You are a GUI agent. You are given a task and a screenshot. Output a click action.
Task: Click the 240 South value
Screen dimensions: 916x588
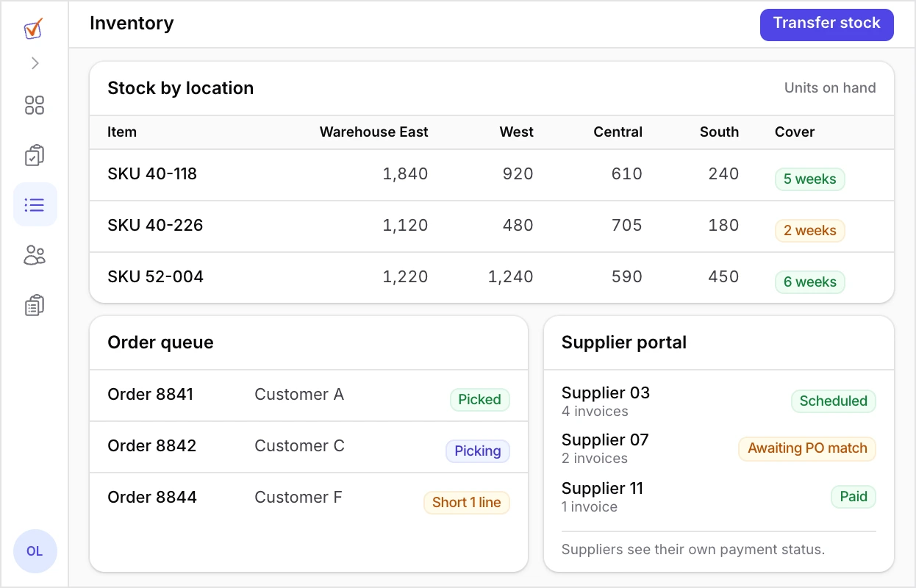click(x=723, y=174)
